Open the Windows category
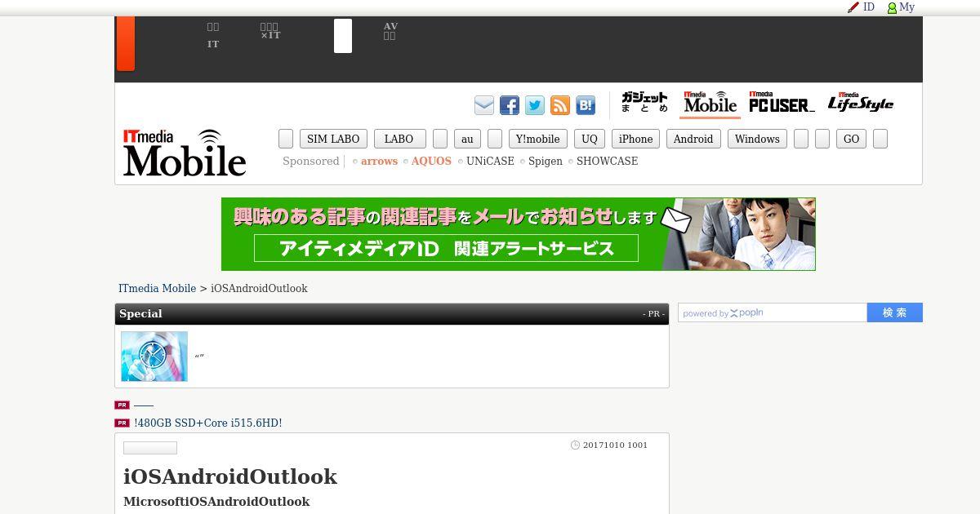 point(757,139)
